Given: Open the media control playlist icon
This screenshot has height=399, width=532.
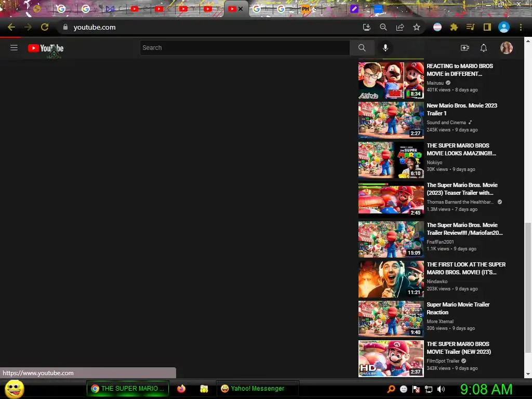Looking at the screenshot, I should click(470, 27).
